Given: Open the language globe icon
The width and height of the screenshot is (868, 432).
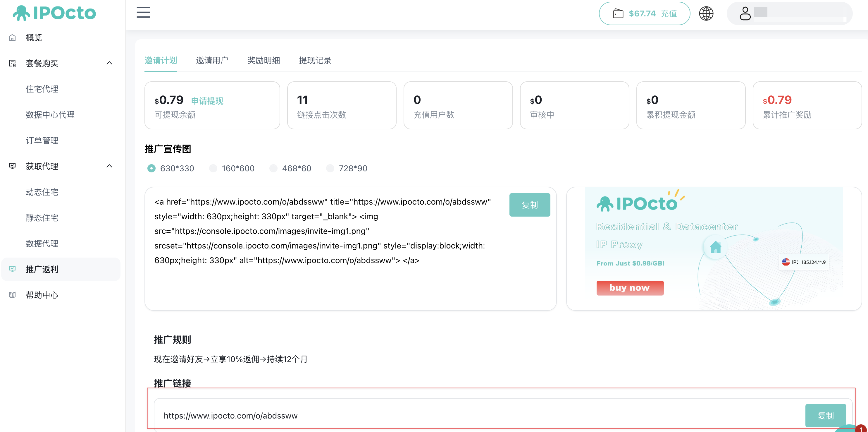Looking at the screenshot, I should pyautogui.click(x=706, y=13).
